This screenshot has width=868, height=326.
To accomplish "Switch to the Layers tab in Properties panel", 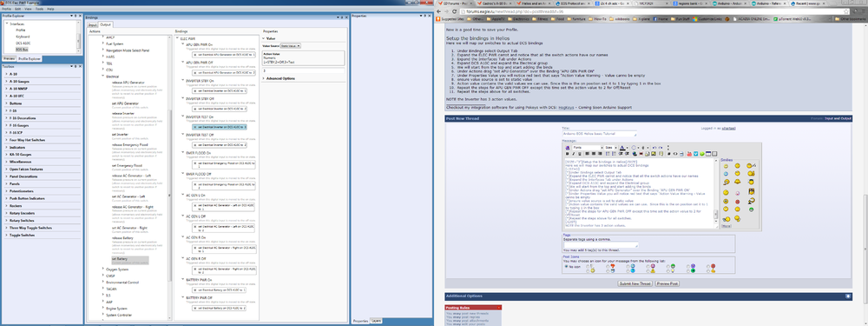I will [376, 321].
